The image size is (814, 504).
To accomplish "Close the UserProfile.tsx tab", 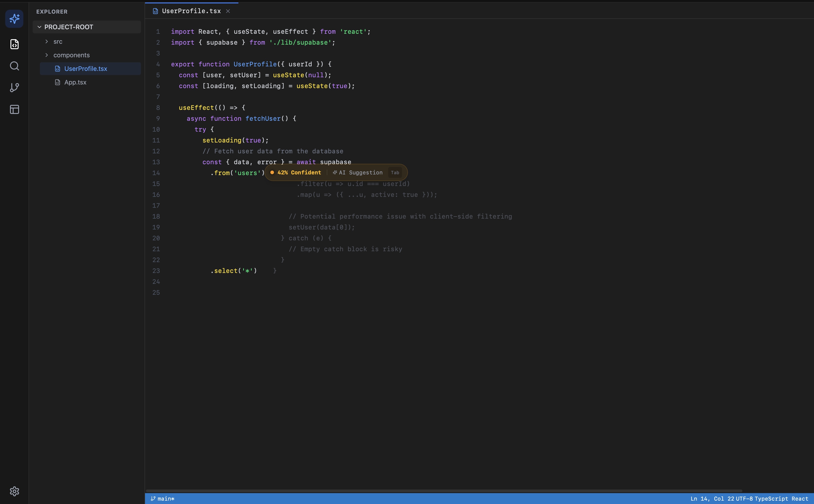I will [x=228, y=11].
